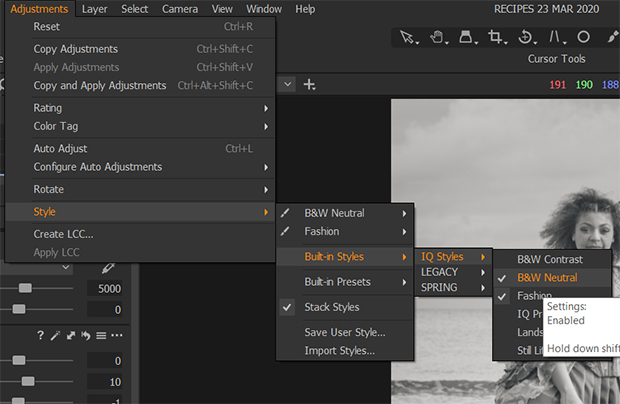Viewport: 620px width, 404px height.
Task: Open the Layer menu
Action: pos(95,9)
